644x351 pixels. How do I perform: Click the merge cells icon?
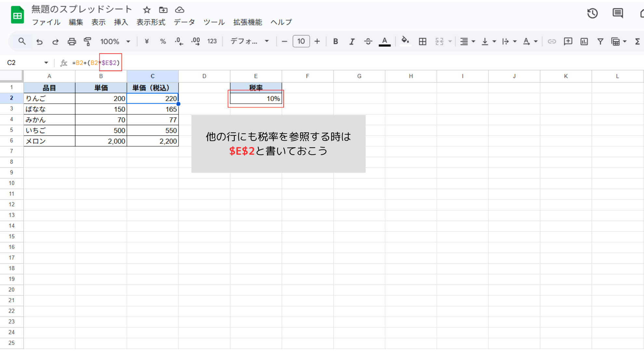439,42
